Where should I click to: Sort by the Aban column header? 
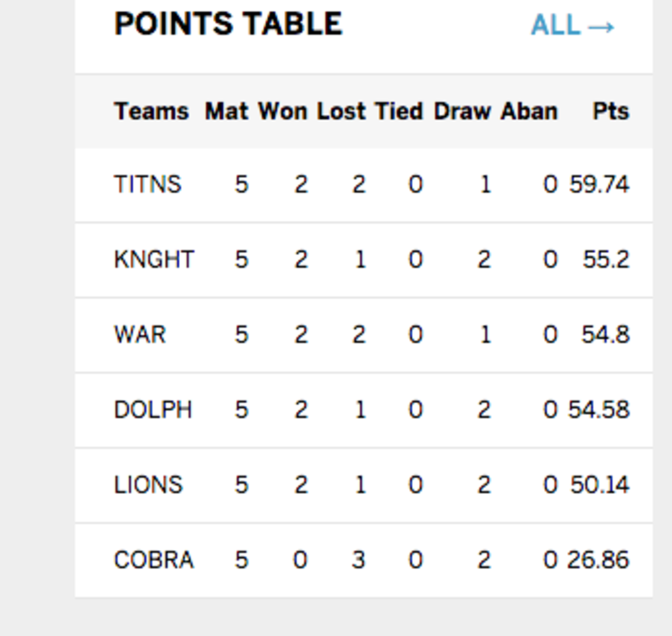point(528,110)
